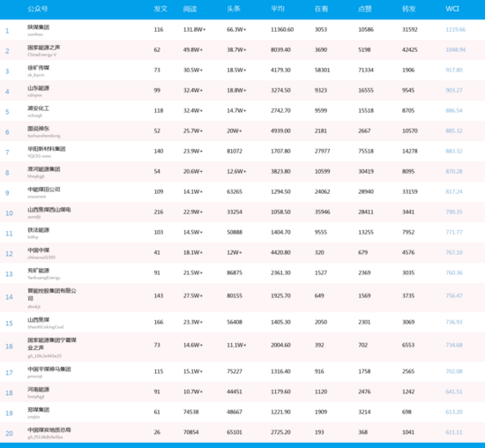Click the 转发 column header
Screen dimensions: 485x448
(x=409, y=9)
